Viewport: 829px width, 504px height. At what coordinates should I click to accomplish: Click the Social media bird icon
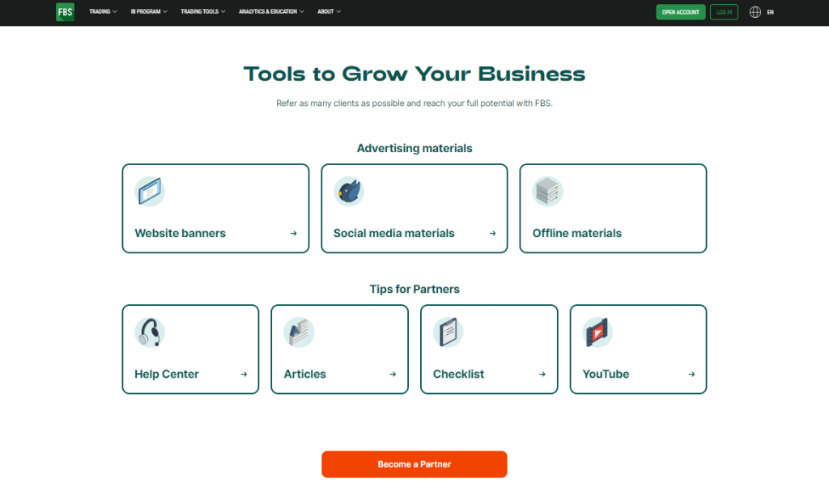349,192
